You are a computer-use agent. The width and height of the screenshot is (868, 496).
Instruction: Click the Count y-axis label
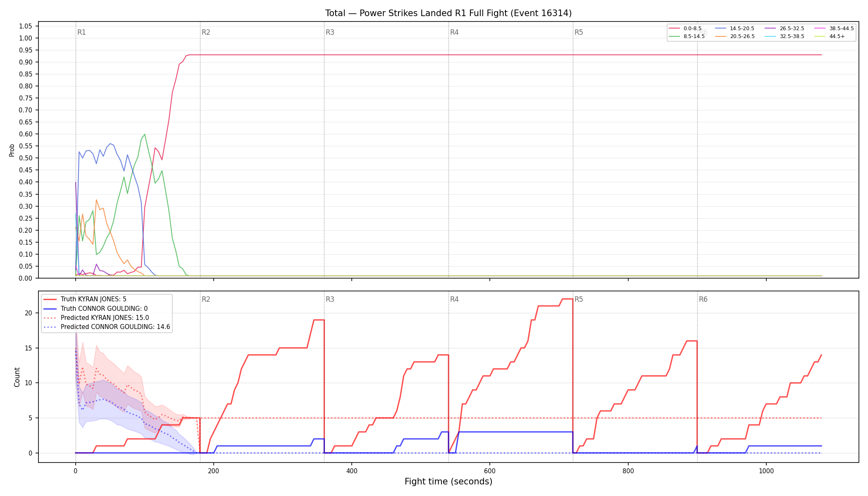click(x=17, y=377)
